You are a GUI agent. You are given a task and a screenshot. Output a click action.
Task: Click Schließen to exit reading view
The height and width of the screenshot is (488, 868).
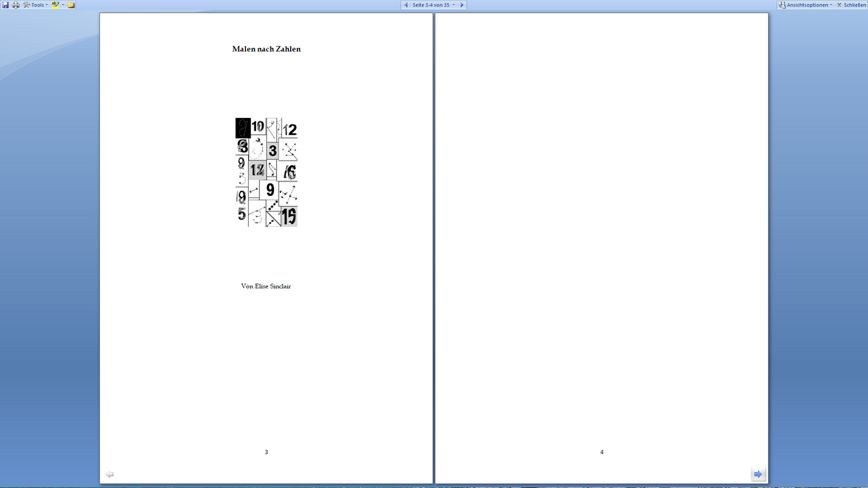click(x=851, y=5)
